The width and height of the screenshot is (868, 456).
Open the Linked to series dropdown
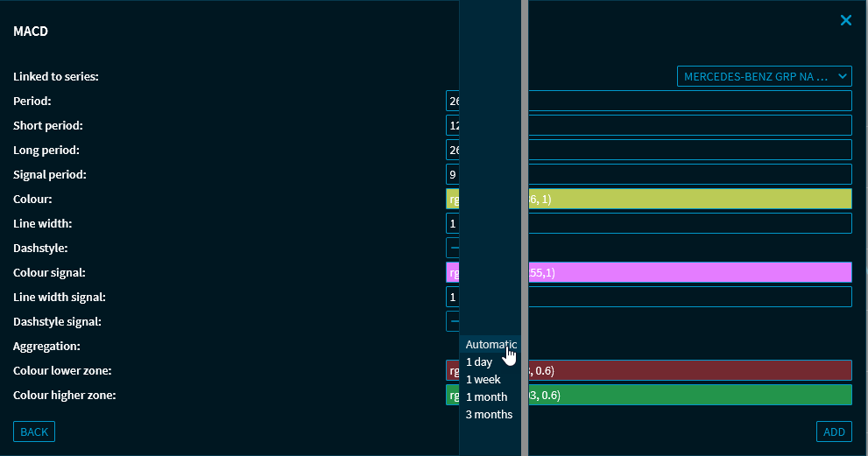coord(764,77)
